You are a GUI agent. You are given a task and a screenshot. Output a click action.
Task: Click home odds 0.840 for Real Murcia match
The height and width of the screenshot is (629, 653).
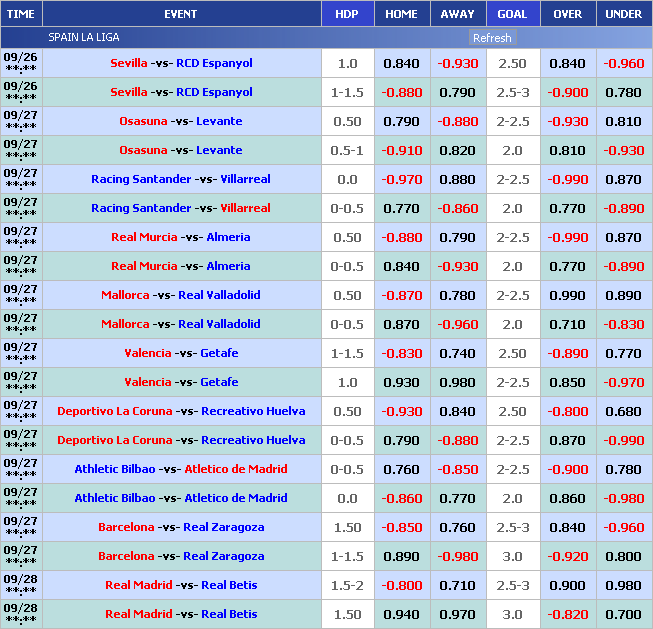(401, 266)
